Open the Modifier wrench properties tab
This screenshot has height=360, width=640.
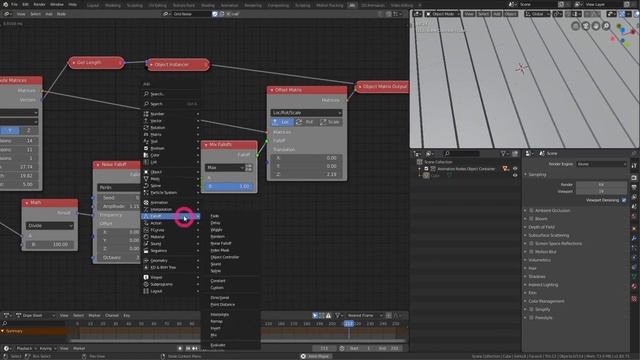tap(634, 238)
